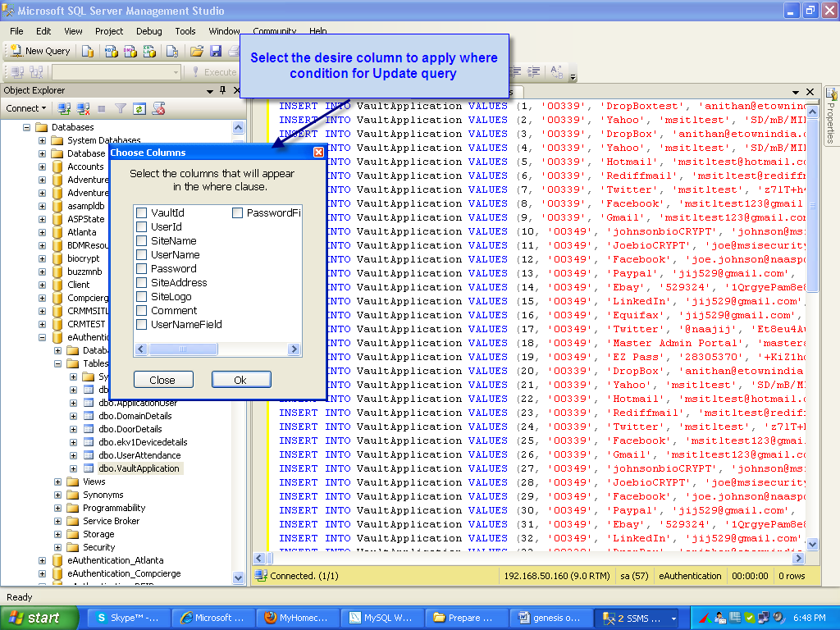Check the SiteLogo column checkbox
The height and width of the screenshot is (630, 840).
(142, 296)
